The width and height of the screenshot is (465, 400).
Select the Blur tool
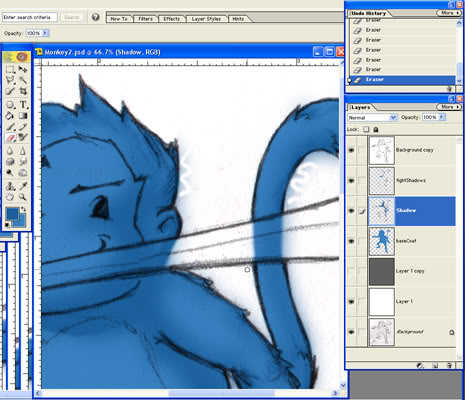pos(10,151)
